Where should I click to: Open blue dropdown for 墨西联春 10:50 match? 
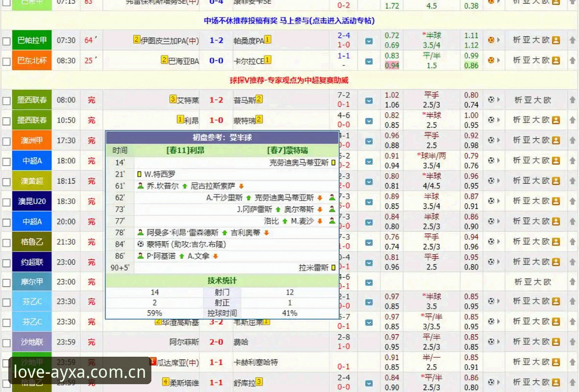click(x=369, y=121)
